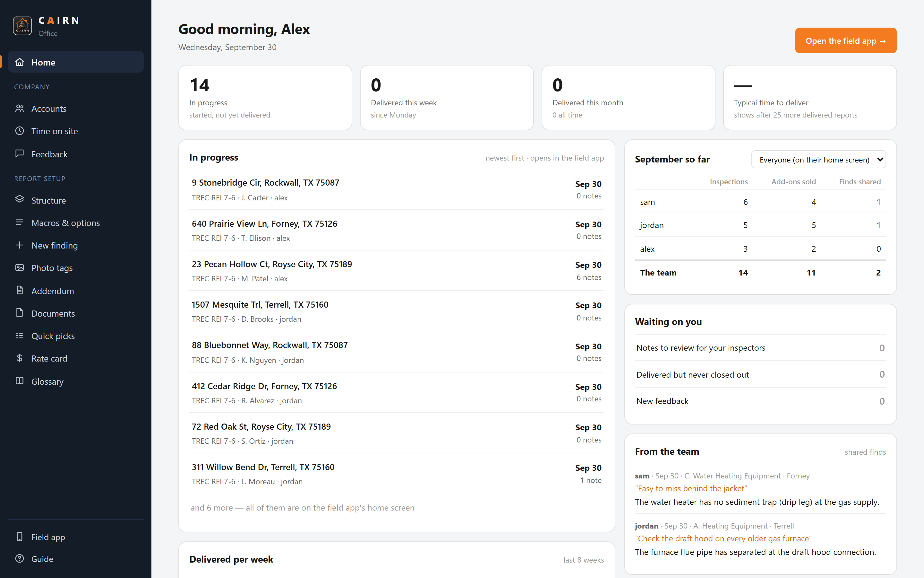
Task: Click the Photo tags image icon
Action: click(x=20, y=267)
